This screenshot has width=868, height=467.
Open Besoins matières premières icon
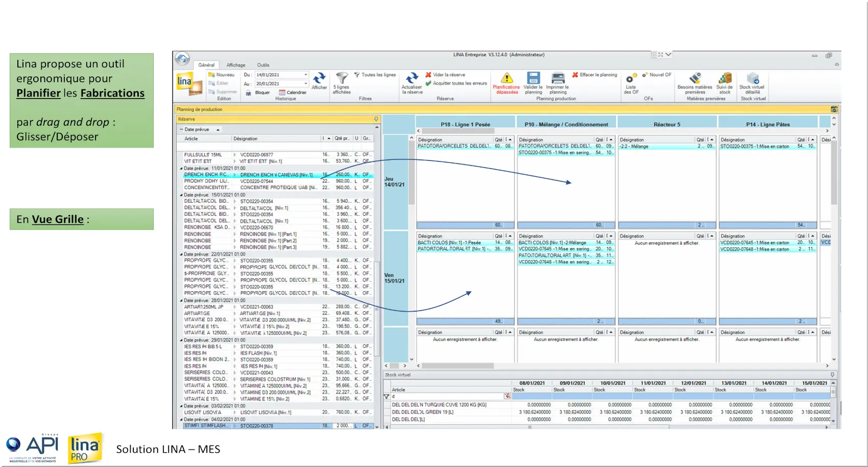695,78
